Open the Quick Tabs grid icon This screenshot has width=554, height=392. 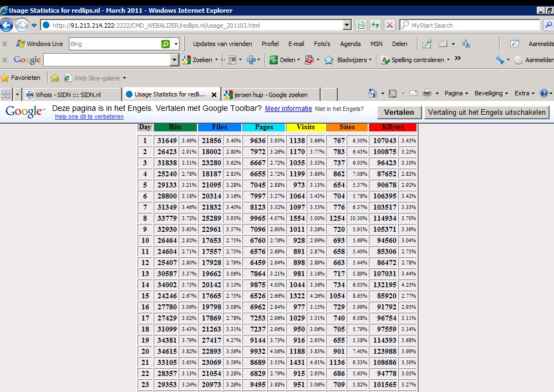[x=6, y=95]
